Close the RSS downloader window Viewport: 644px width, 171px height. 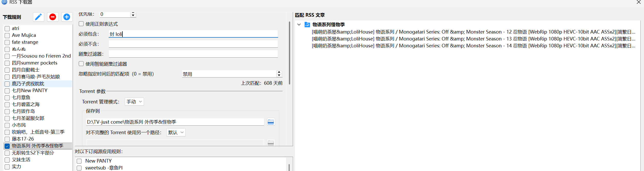pos(639,2)
